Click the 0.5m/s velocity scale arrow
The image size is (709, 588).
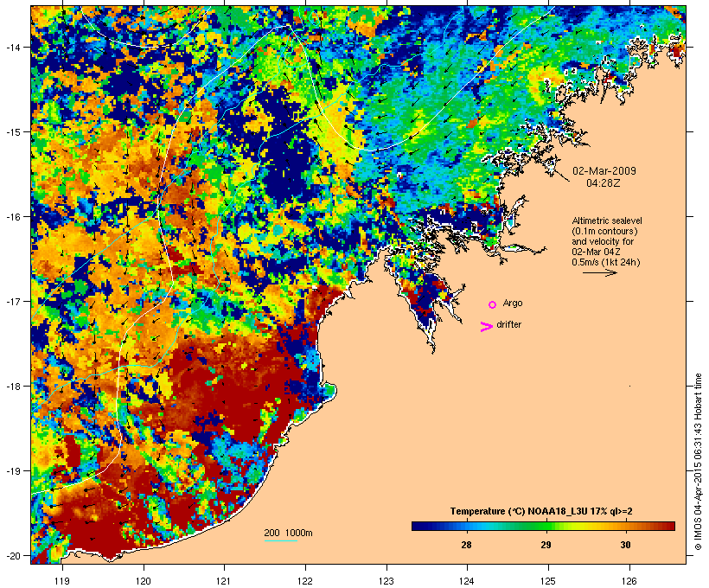pyautogui.click(x=600, y=272)
